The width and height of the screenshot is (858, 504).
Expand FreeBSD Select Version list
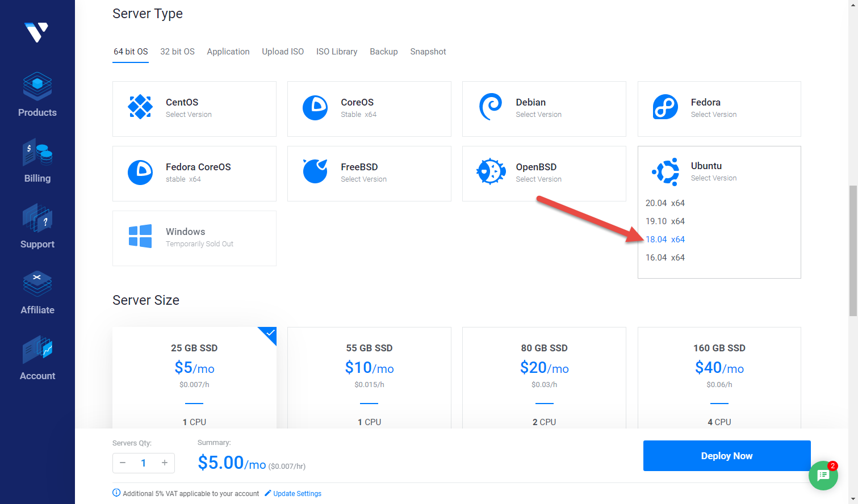click(369, 174)
